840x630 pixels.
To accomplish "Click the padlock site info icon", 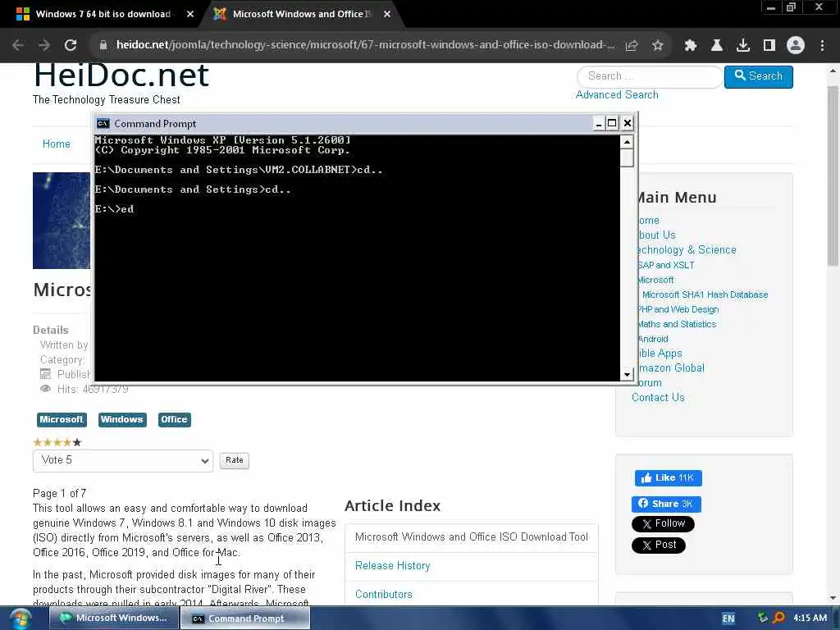I will 103,46.
